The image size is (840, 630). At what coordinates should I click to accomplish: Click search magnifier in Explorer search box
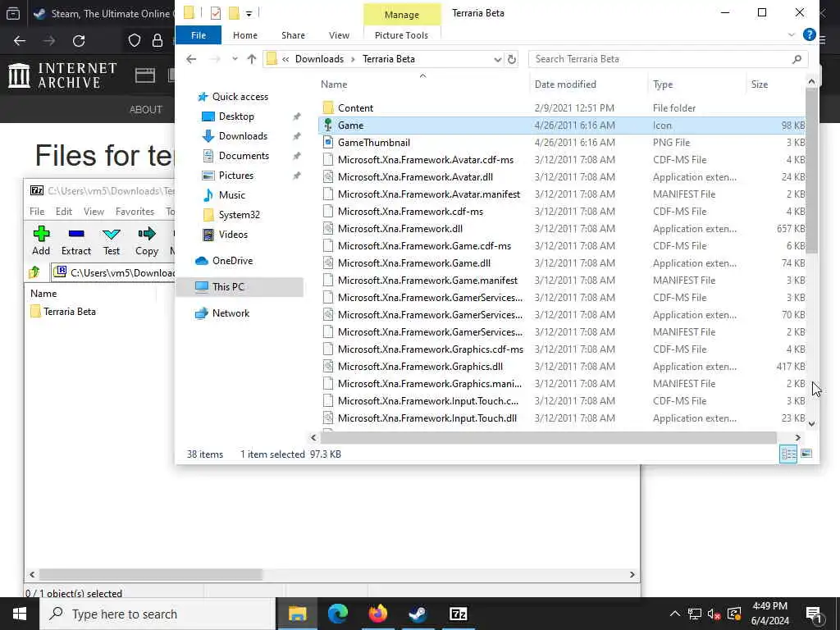point(797,59)
